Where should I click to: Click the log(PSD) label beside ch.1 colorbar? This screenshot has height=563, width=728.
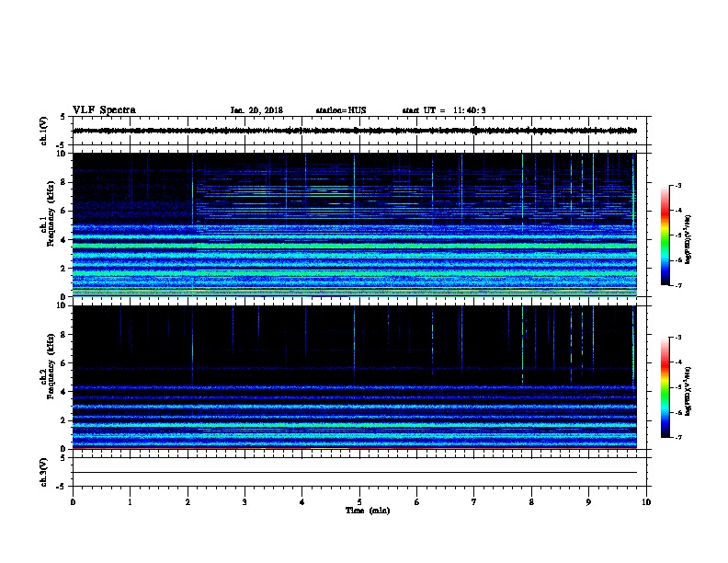click(688, 239)
